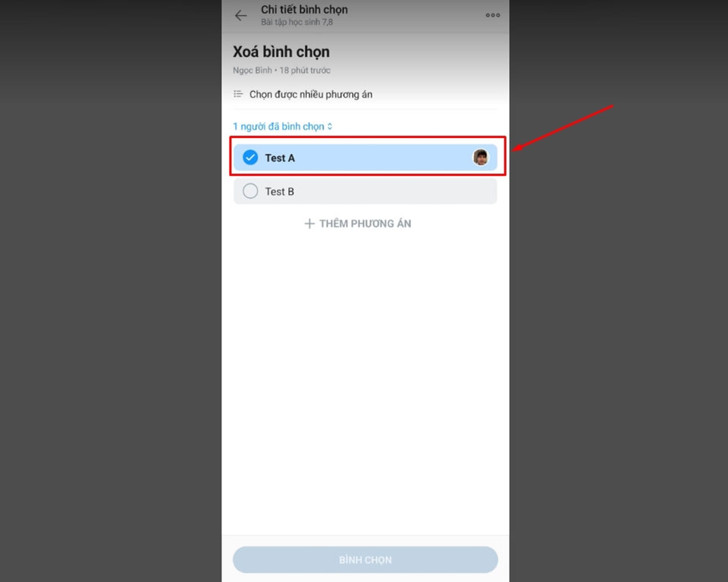Click the 'Chọn được nhiều phương án' text
Viewport: 728px width, 582px height.
(311, 95)
